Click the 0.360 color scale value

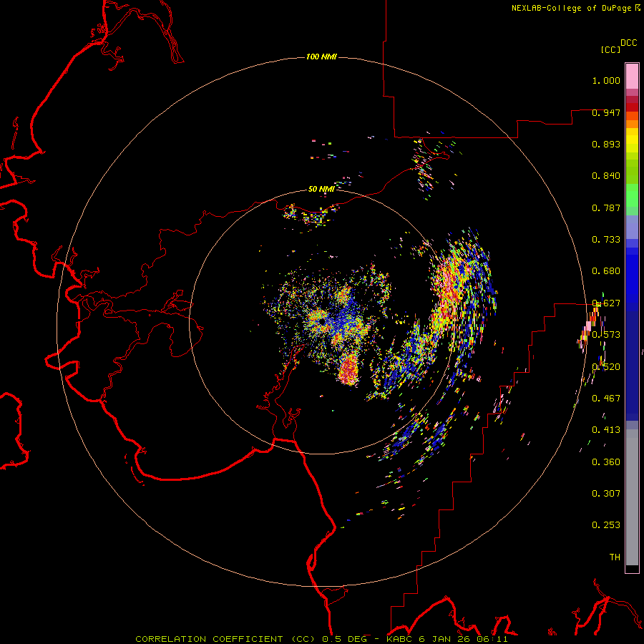point(606,462)
